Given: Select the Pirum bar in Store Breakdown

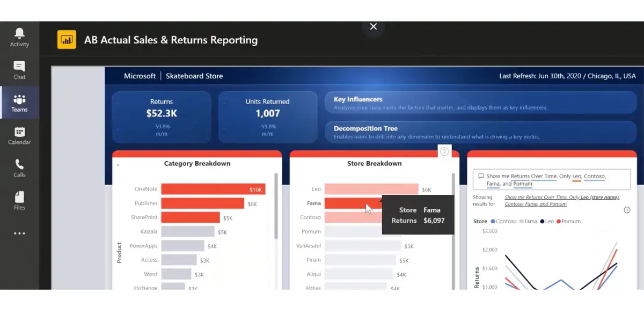Looking at the screenshot, I should click(361, 260).
